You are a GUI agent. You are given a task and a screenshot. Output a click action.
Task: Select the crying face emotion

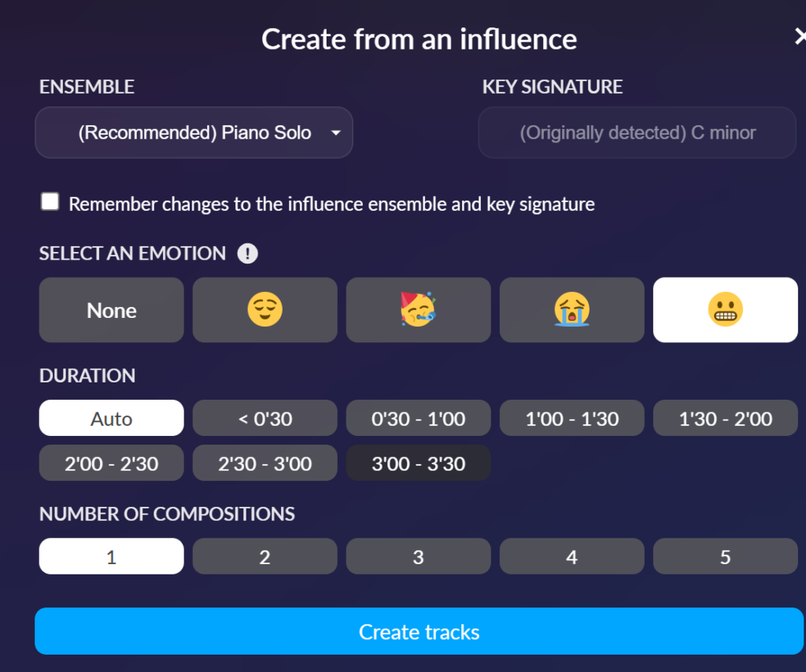coord(571,310)
